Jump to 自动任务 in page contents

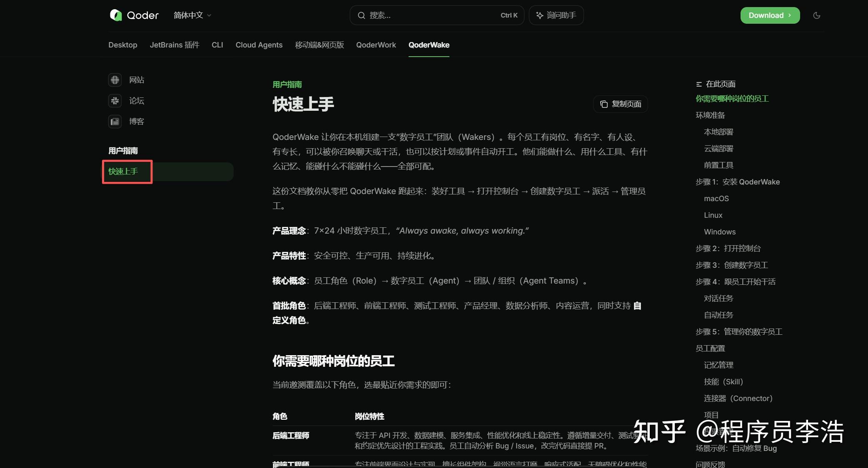718,315
